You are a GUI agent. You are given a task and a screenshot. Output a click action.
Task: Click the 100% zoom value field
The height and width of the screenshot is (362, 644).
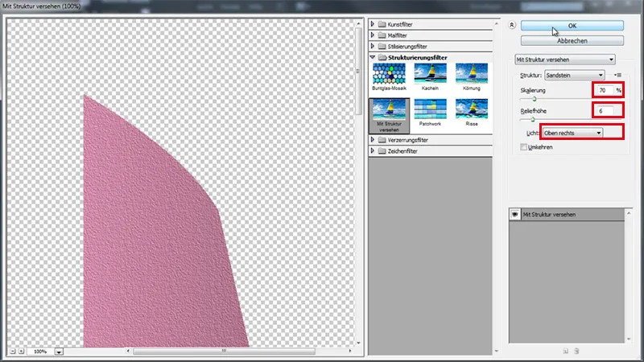pos(41,352)
